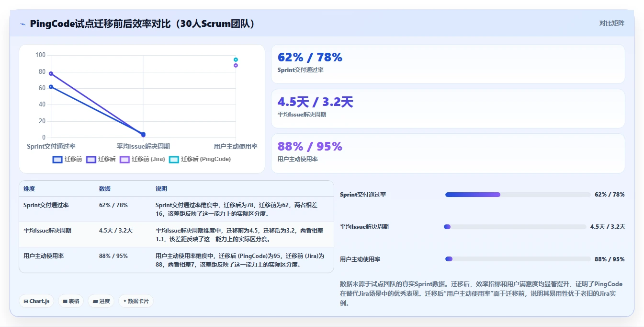
Task: Click the 迁移前 data point at 62
Action: coord(51,87)
